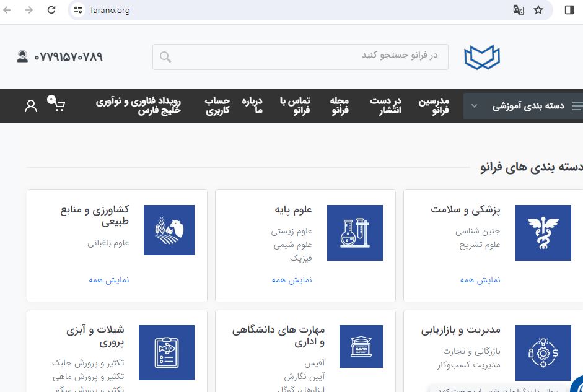Select 'علوم شیمی' subcategory

[293, 245]
